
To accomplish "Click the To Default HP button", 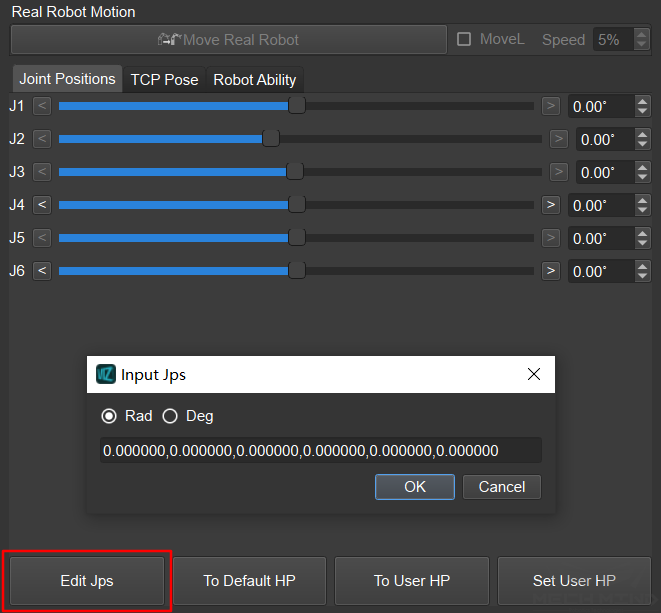I will coord(250,581).
